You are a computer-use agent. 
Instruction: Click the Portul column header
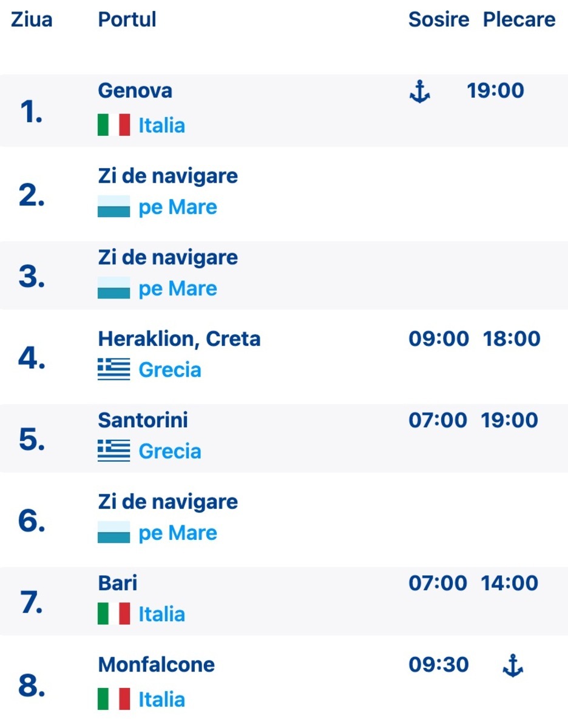click(127, 19)
